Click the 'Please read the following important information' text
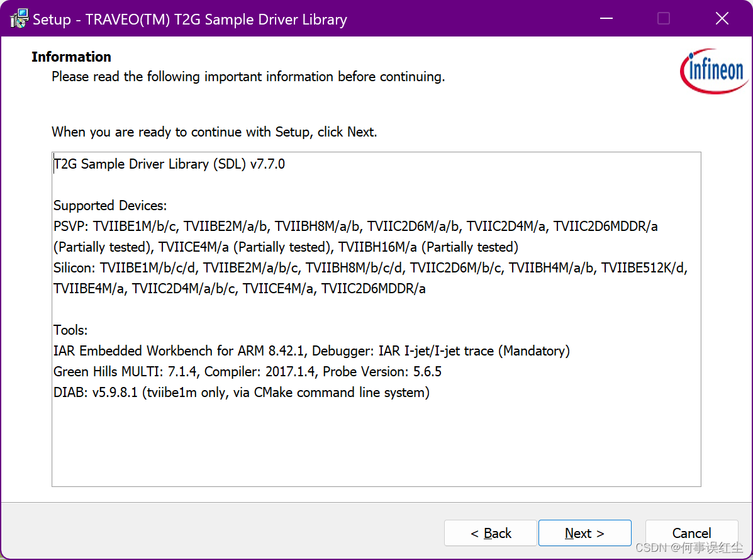Viewport: 753px width, 560px height. pos(248,77)
